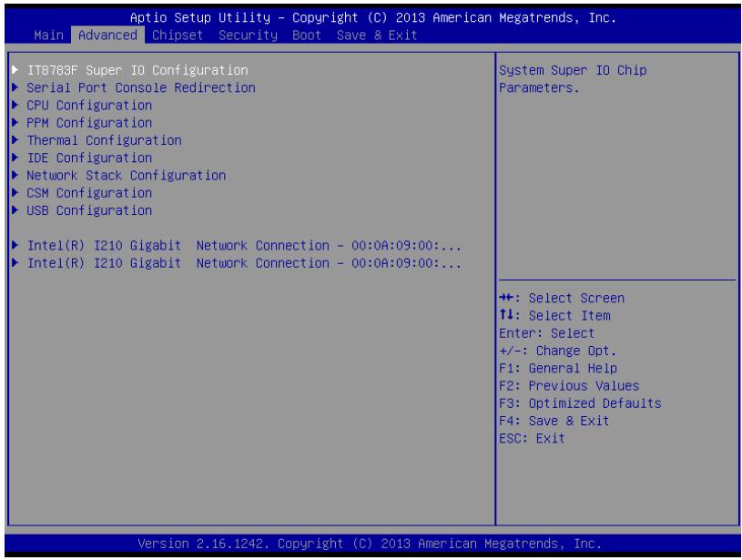Switch to the Main tab
The height and width of the screenshot is (560, 742).
click(49, 35)
